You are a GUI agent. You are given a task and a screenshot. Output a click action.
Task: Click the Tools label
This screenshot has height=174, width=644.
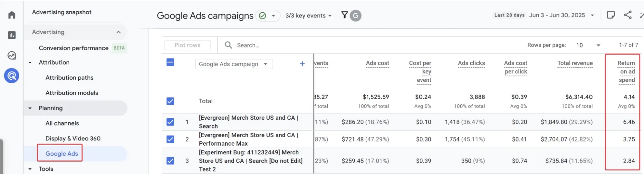[x=46, y=169]
